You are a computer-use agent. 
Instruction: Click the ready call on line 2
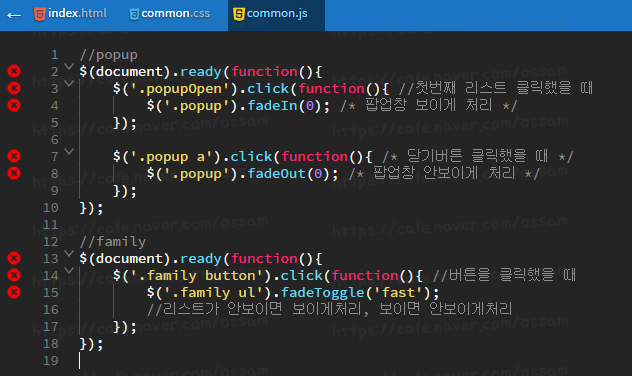coord(201,72)
